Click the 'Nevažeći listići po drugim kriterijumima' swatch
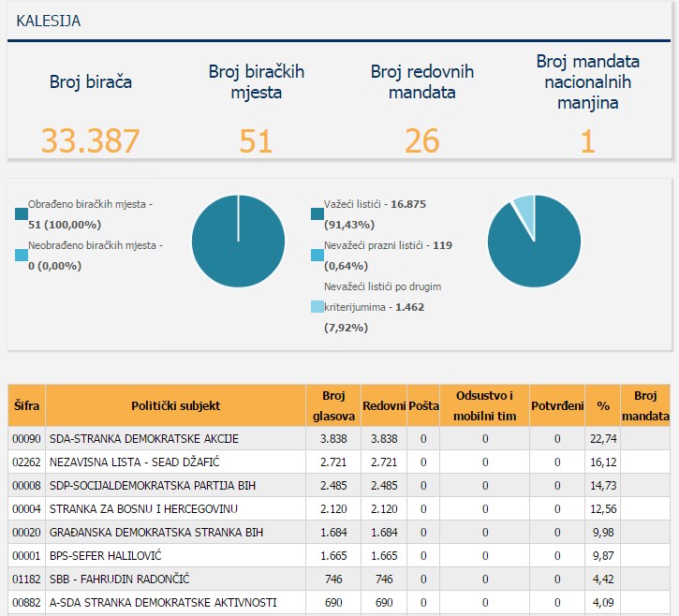The height and width of the screenshot is (616, 679). coord(317,307)
